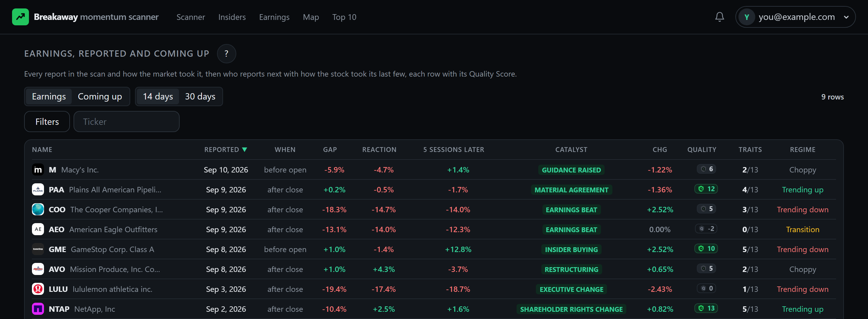
Task: Expand the account dropdown chevron
Action: click(846, 17)
